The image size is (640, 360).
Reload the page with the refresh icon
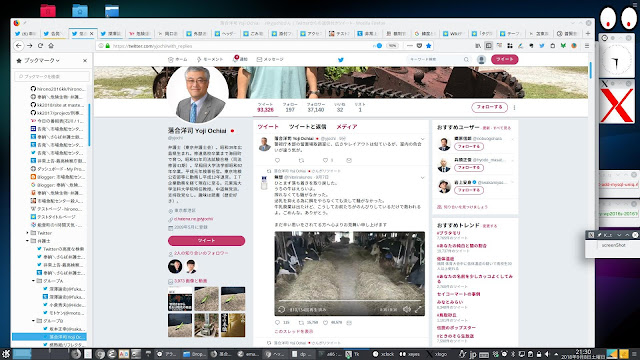[x=40, y=46]
